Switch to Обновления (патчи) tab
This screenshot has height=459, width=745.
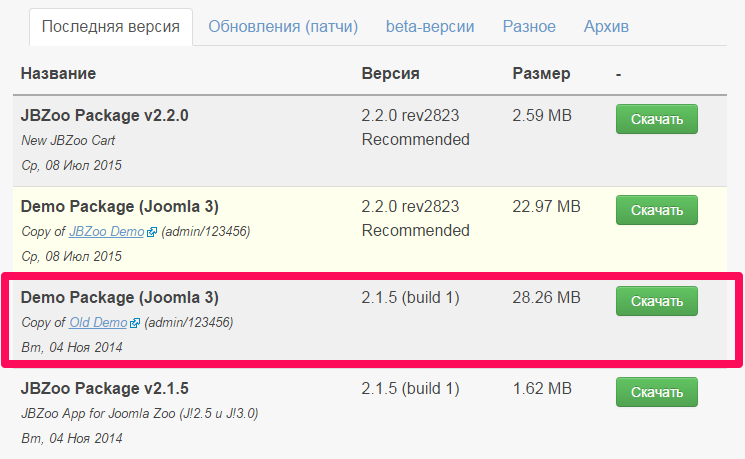pos(283,27)
